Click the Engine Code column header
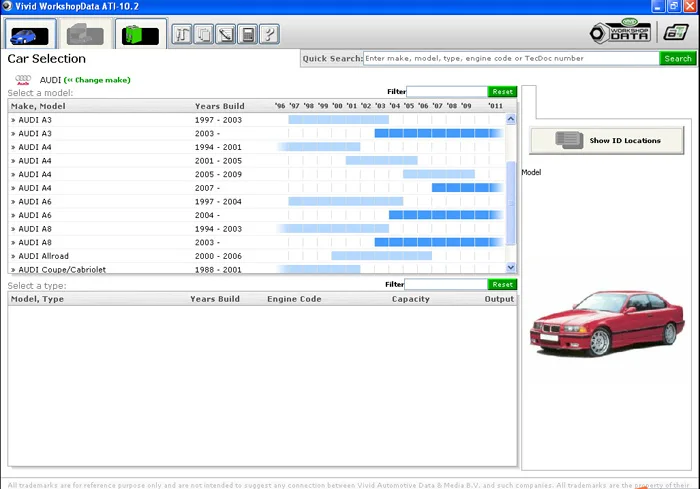This screenshot has height=489, width=700. [x=294, y=299]
